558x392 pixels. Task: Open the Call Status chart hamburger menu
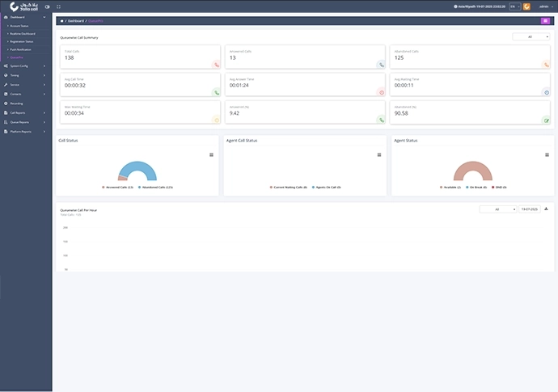point(211,154)
